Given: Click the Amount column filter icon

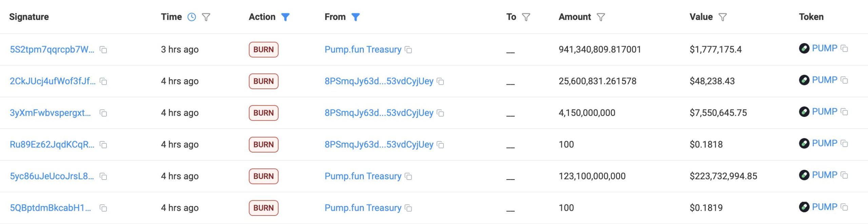Looking at the screenshot, I should pyautogui.click(x=601, y=17).
